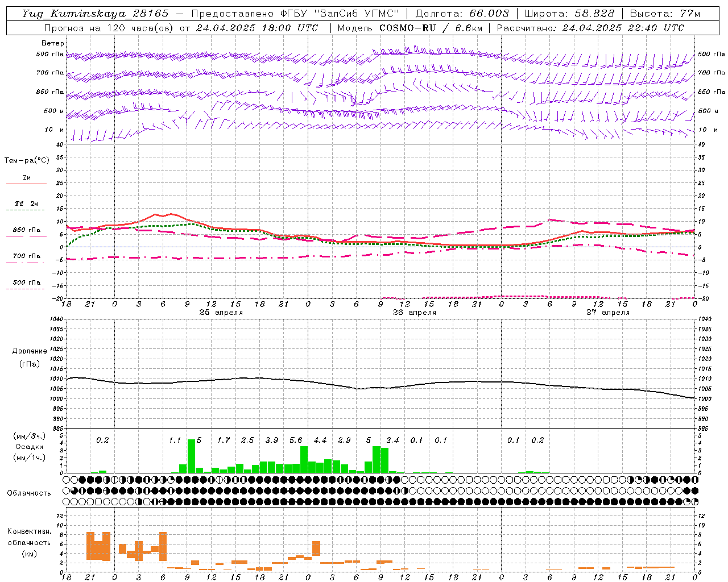Click the Td 2м legend label

[26, 203]
